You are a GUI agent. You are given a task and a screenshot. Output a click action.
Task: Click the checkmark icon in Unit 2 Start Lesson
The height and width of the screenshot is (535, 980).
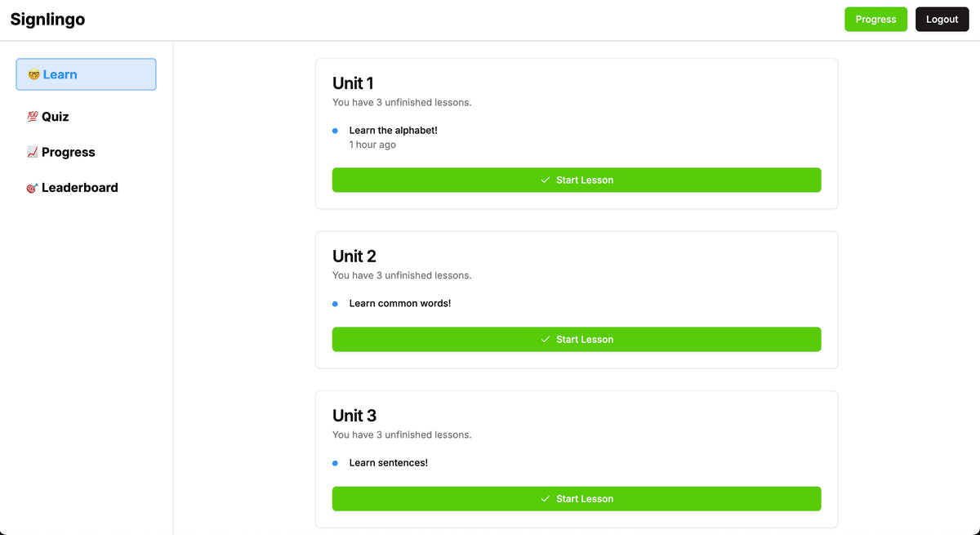545,339
